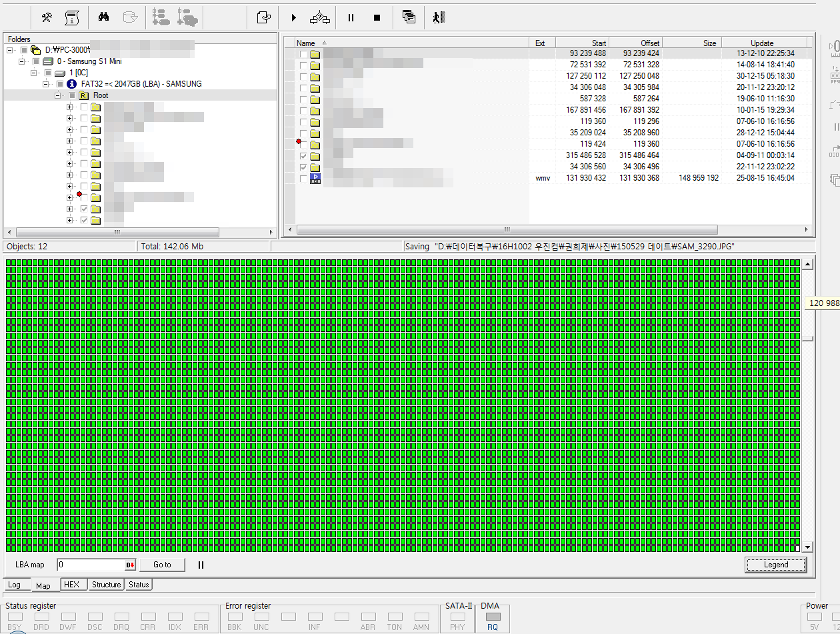Screen dimensions: 840x634
Task: Click the LBA map input field
Action: tap(91, 565)
